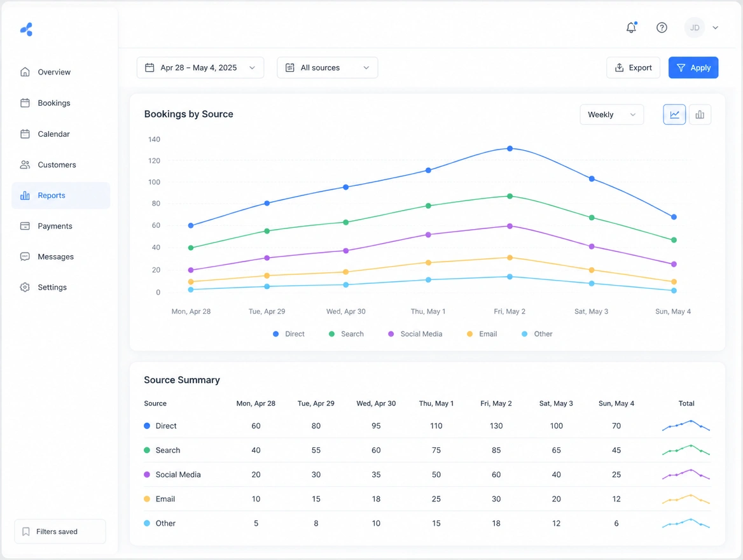Click the Search row sparkline
Image resolution: width=743 pixels, height=560 pixels.
[686, 450]
